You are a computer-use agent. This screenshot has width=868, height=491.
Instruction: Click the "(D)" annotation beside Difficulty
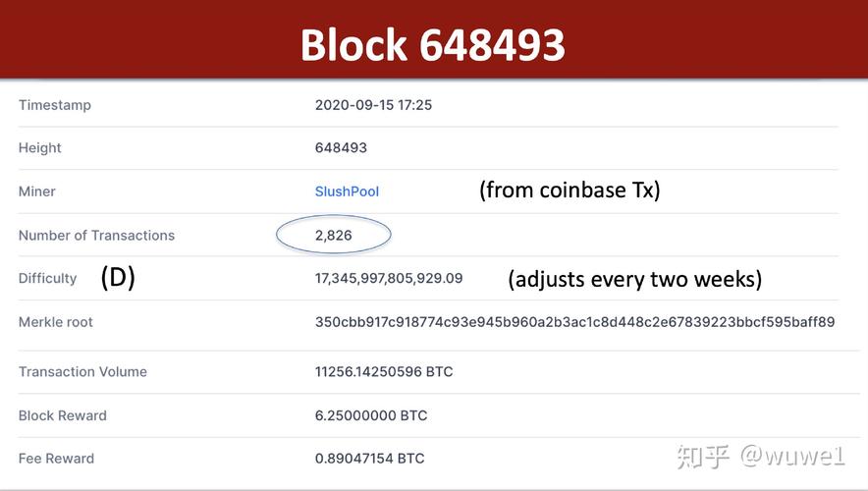[118, 278]
